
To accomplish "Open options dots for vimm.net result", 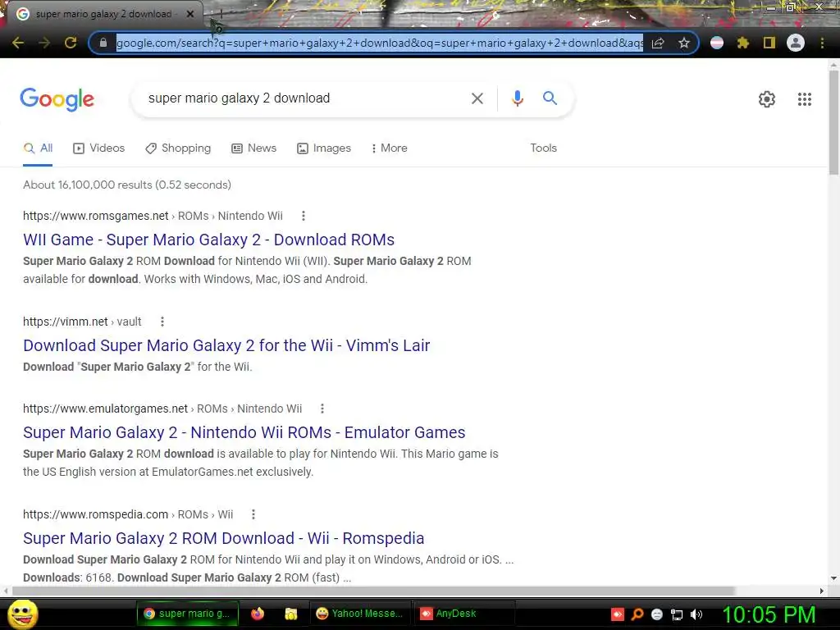I will coord(162,322).
